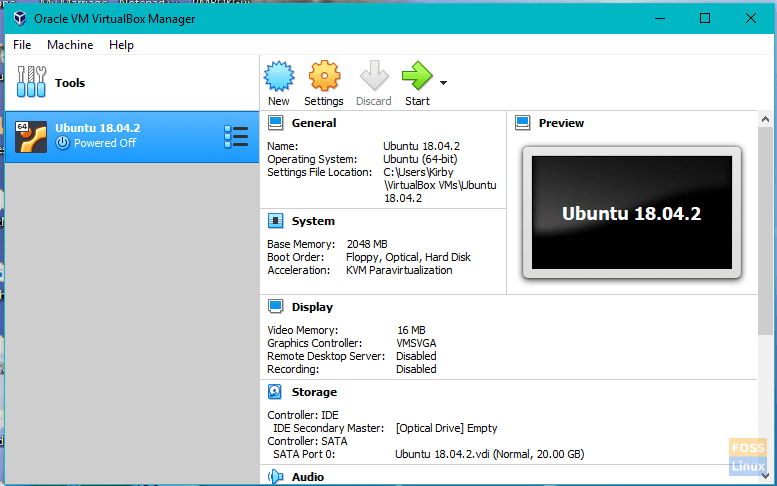Open the Storage settings heading

point(314,392)
